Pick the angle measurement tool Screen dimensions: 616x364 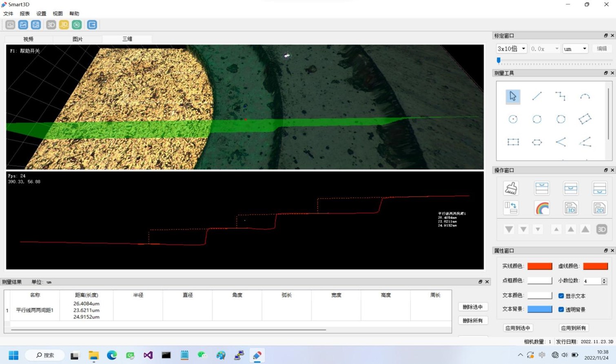click(561, 142)
